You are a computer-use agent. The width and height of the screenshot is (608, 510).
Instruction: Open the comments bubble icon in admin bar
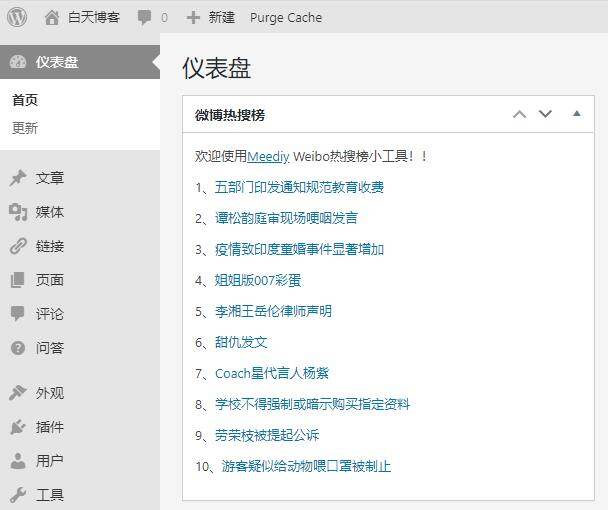(x=145, y=18)
